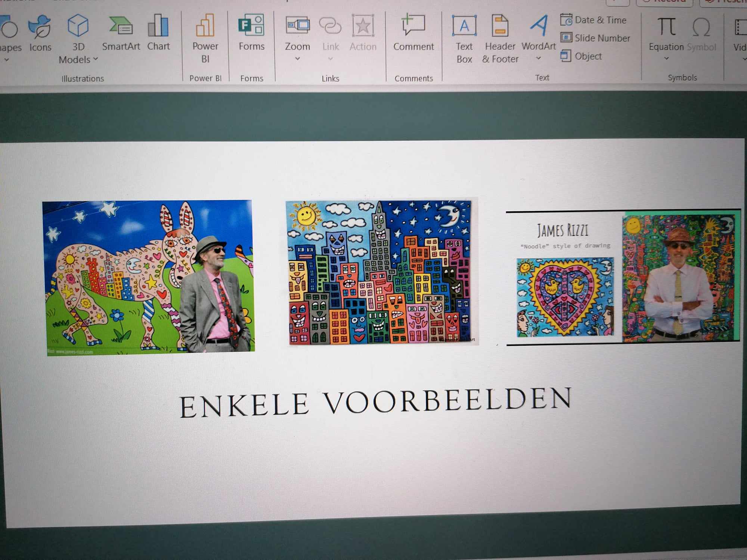
Task: Open the Symbol omega icon
Action: tap(701, 27)
